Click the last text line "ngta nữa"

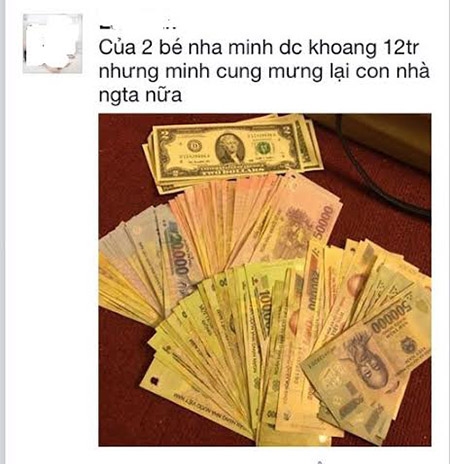140,95
